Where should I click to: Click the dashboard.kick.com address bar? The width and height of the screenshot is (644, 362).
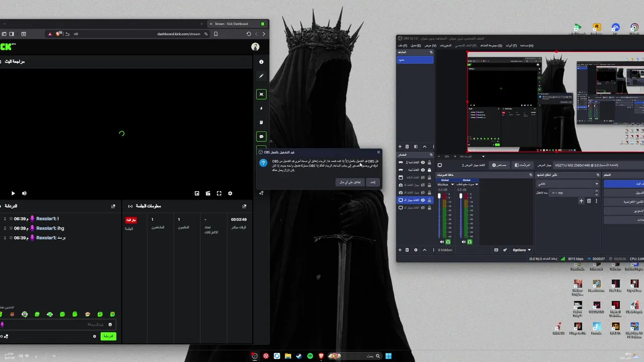pyautogui.click(x=179, y=34)
